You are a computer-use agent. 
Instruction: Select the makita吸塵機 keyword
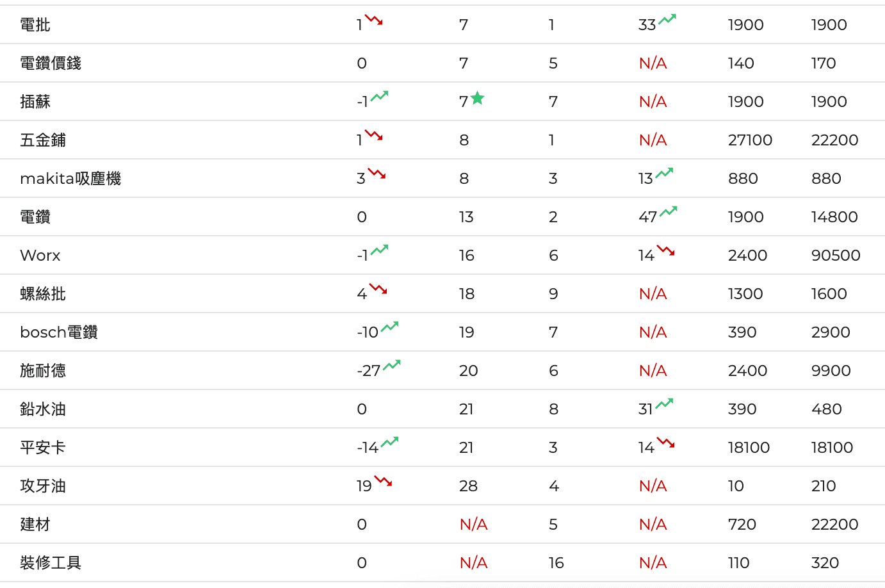coord(70,179)
